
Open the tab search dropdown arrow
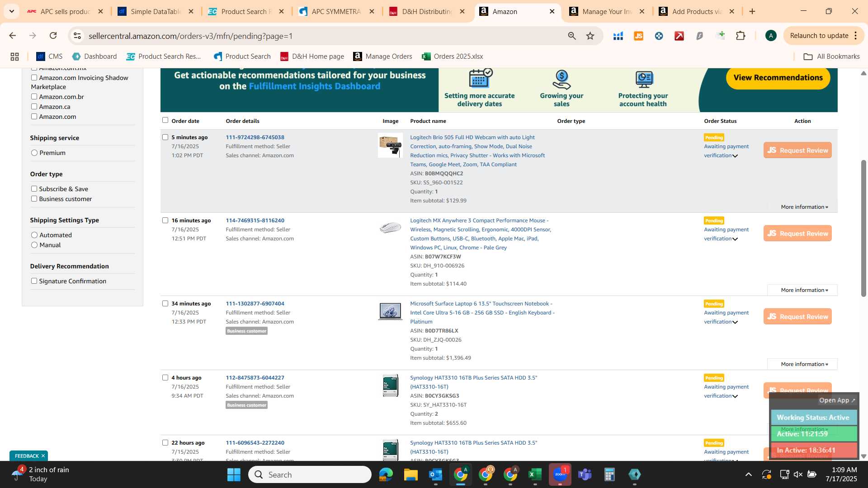tap(11, 11)
